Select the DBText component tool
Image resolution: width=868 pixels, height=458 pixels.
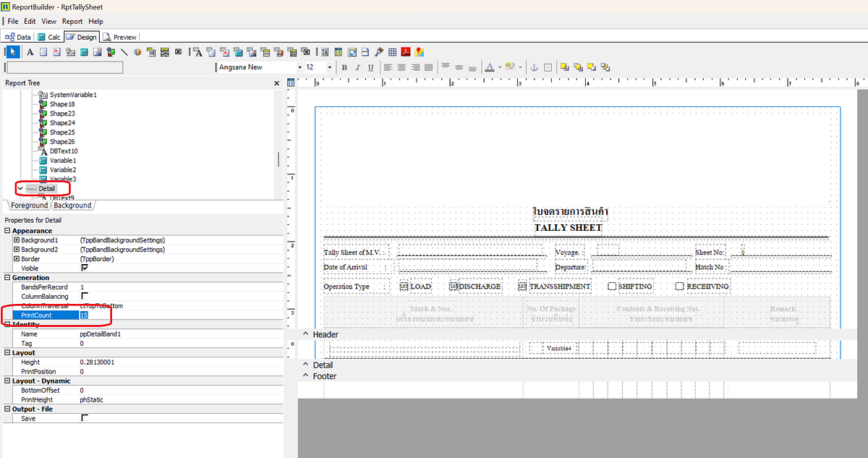195,51
